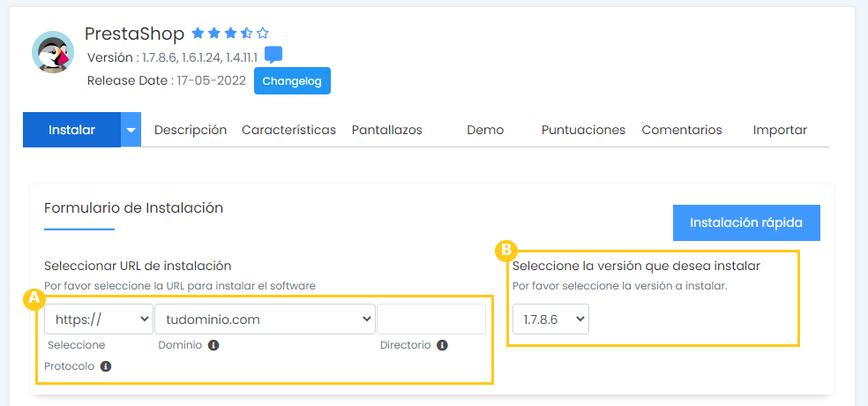Click the PrestaShop puffin logo

pyautogui.click(x=53, y=52)
